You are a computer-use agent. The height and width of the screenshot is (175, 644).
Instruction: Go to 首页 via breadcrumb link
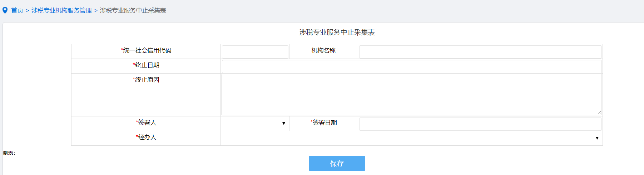[x=17, y=11]
